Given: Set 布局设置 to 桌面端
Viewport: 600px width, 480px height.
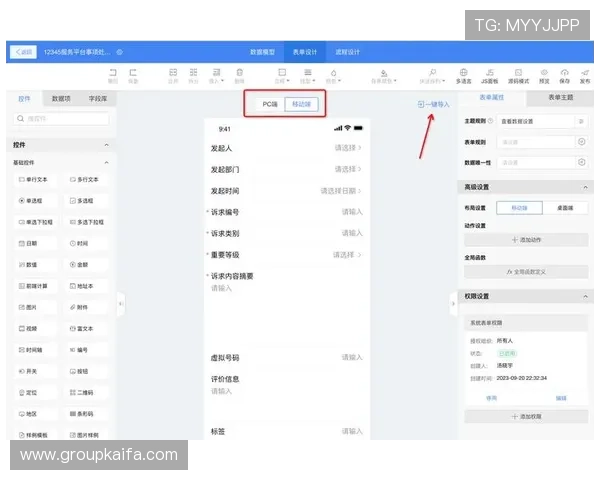Looking at the screenshot, I should point(565,208).
